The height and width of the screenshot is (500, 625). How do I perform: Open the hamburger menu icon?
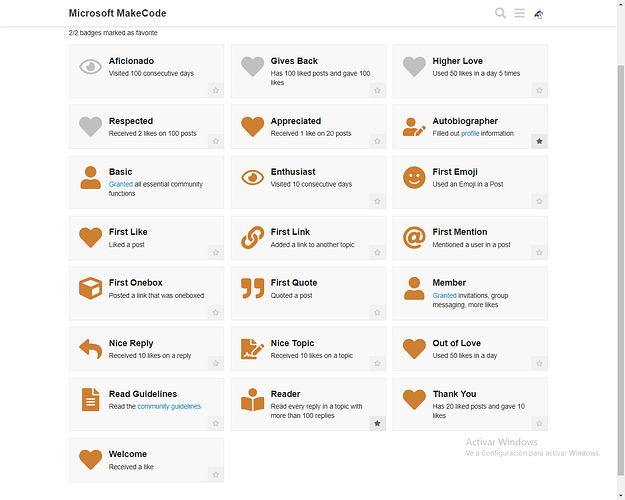point(519,13)
